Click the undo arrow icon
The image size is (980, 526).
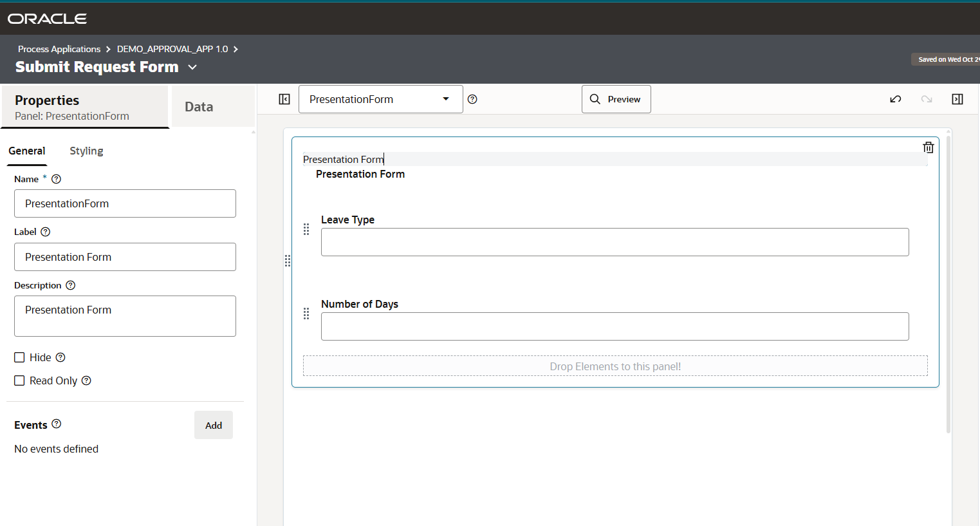tap(895, 99)
